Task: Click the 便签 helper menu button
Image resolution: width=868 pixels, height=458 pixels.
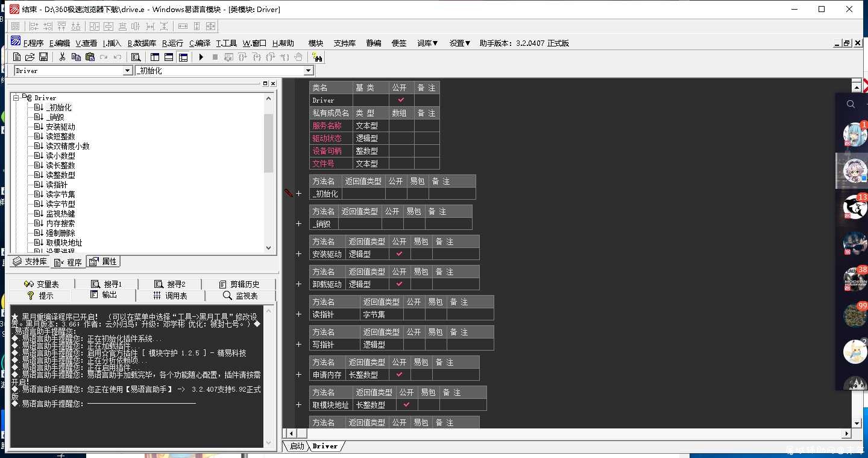Action: click(x=399, y=43)
